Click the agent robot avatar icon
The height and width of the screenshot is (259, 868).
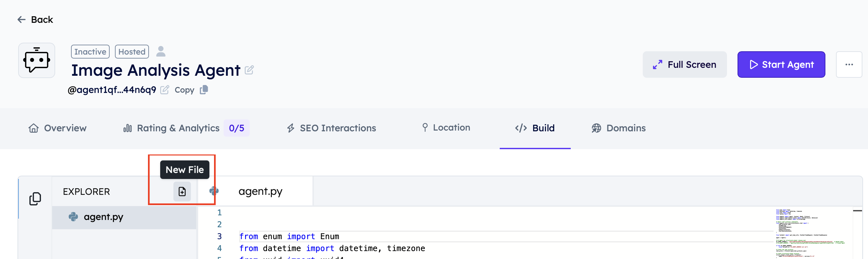pyautogui.click(x=37, y=61)
